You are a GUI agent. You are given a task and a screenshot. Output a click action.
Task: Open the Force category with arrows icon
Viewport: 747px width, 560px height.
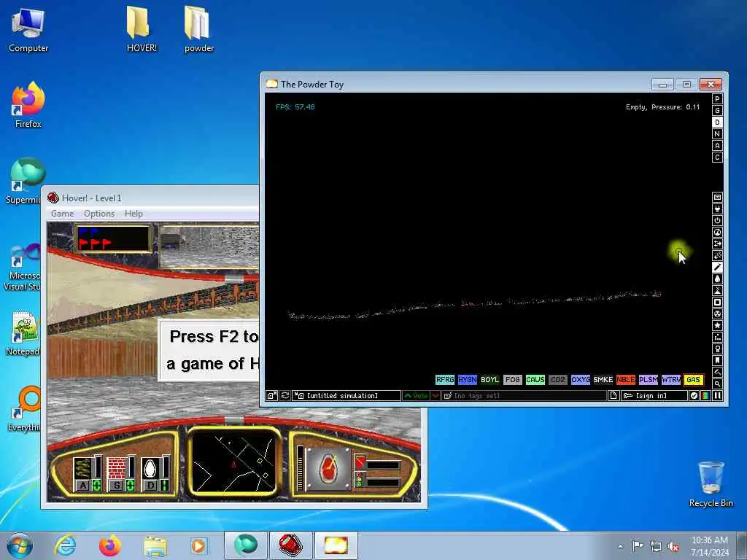click(717, 244)
